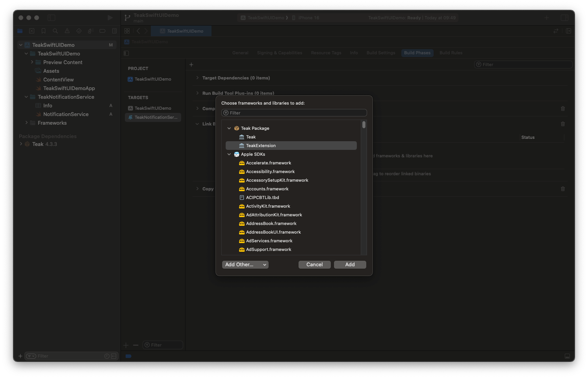
Task: Add a file with navigator bottom plus
Action: coord(20,356)
